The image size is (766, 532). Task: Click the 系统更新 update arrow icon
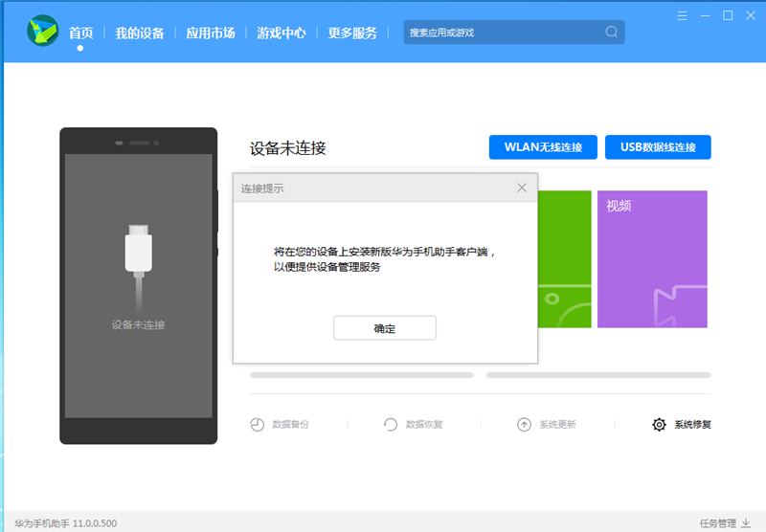click(524, 425)
